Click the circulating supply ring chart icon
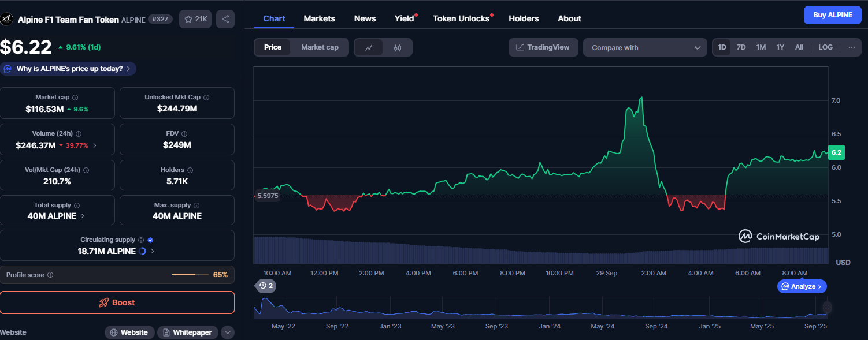The width and height of the screenshot is (868, 340). tap(142, 251)
